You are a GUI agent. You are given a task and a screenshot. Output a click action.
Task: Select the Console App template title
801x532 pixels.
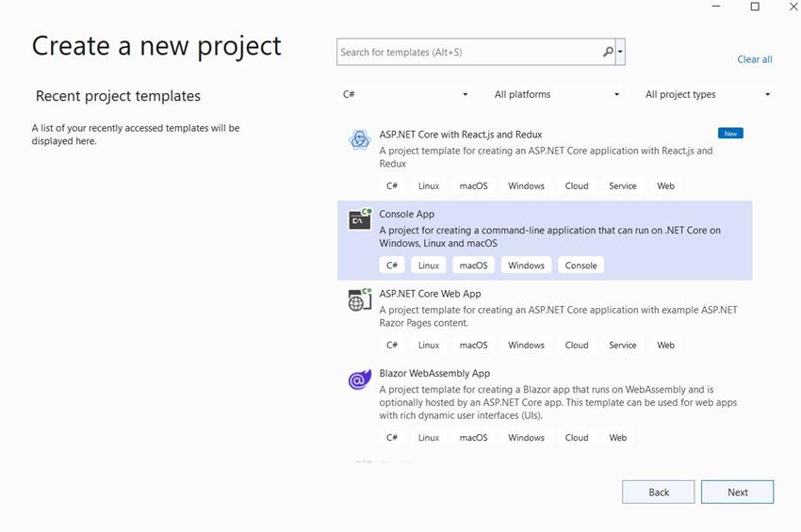point(407,214)
